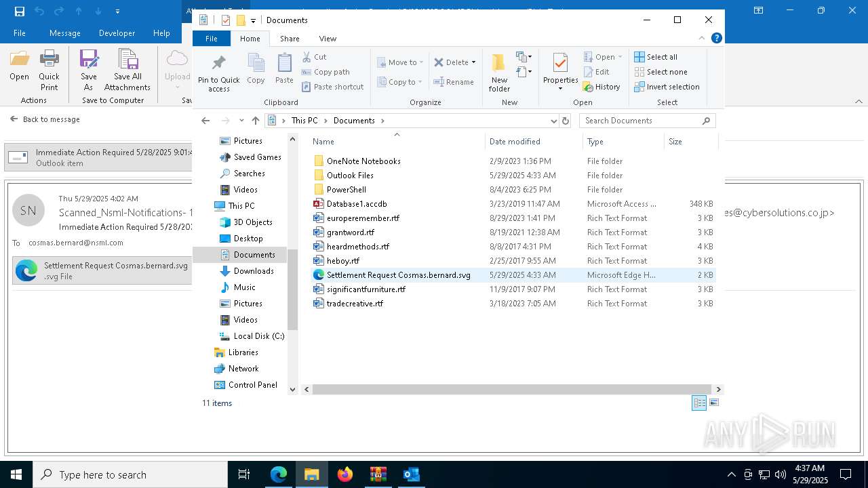Create a New folder

499,73
